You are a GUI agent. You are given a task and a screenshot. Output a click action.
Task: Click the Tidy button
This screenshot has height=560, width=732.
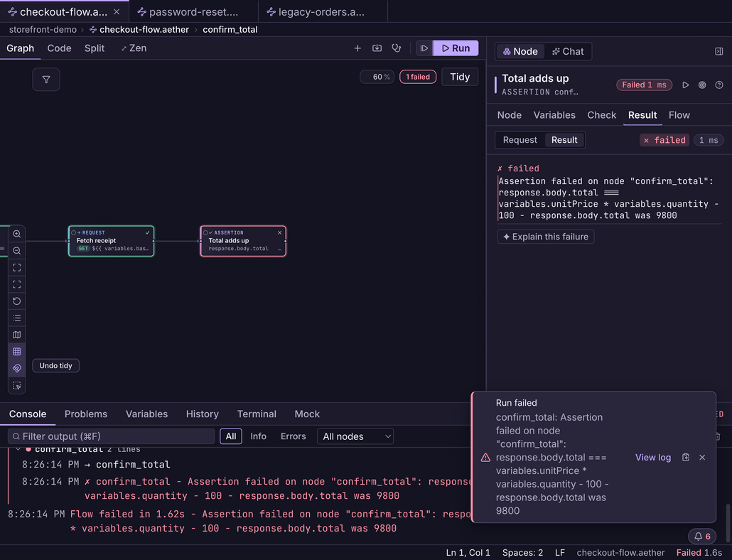tap(460, 77)
